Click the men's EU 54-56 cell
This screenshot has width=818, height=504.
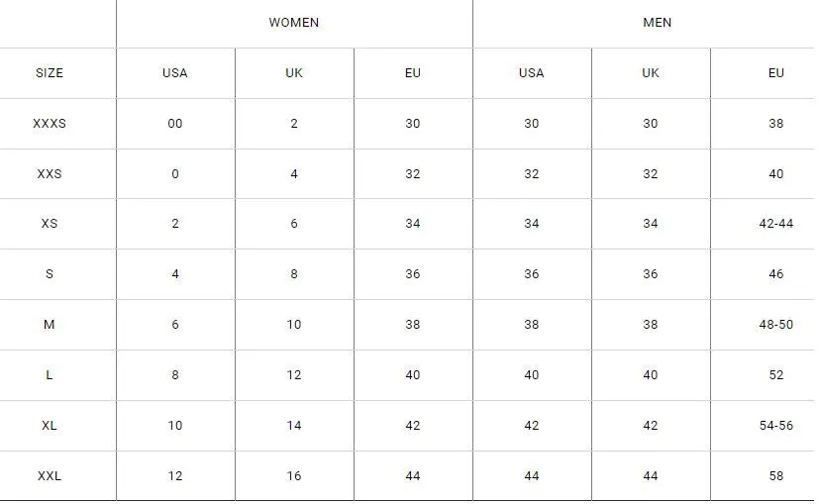775,425
